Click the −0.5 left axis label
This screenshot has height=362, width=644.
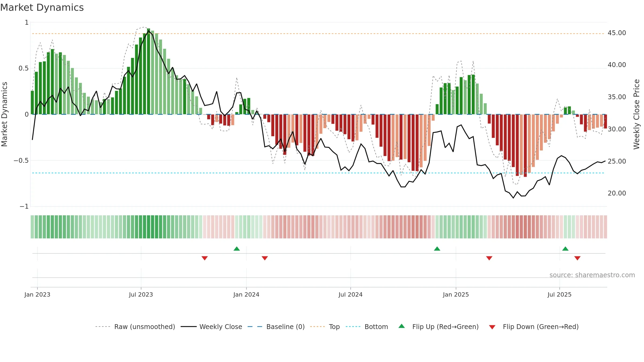point(21,161)
